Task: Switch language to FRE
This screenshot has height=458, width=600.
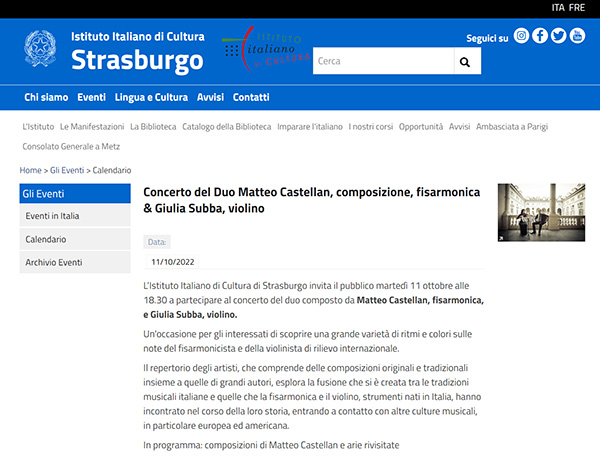Action: tap(577, 8)
